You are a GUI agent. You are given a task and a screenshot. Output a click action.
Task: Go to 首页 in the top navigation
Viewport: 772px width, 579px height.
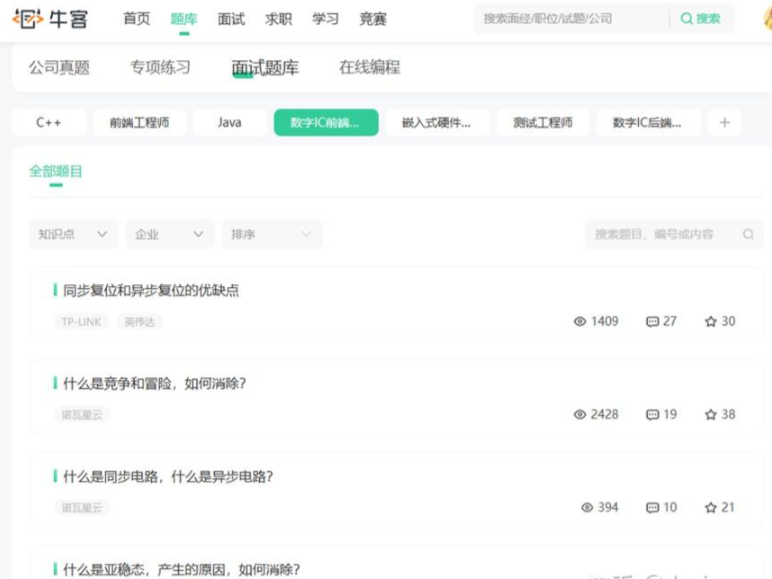(x=137, y=19)
